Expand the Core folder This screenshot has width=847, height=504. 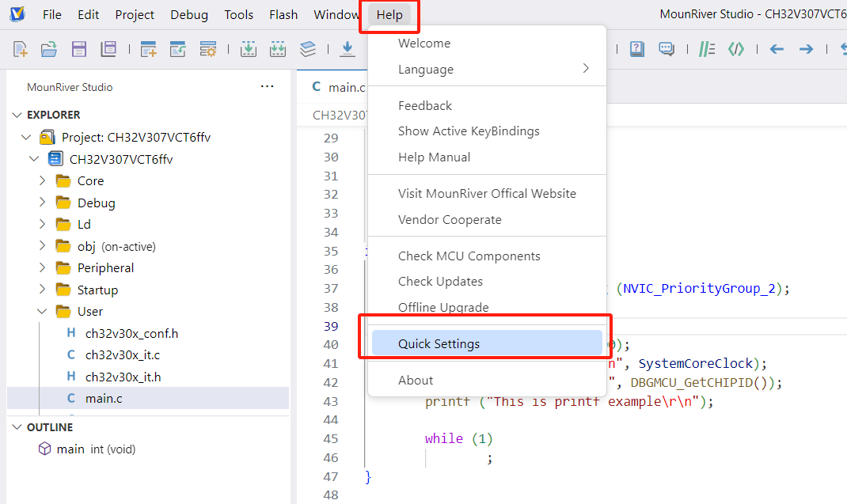[42, 180]
